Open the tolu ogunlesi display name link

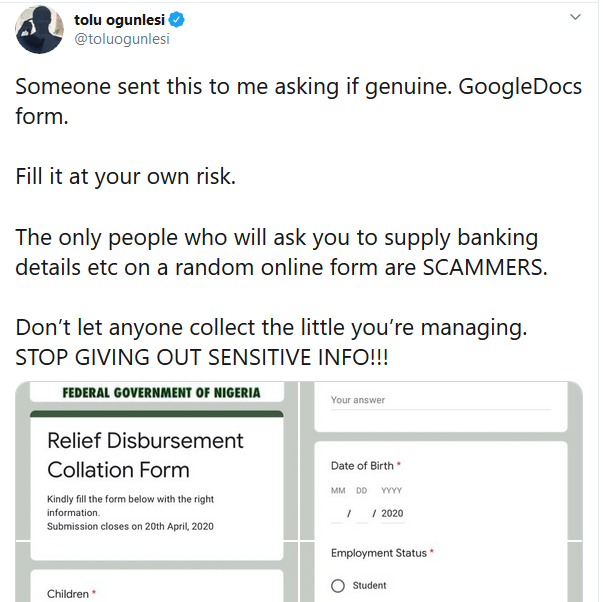(119, 20)
